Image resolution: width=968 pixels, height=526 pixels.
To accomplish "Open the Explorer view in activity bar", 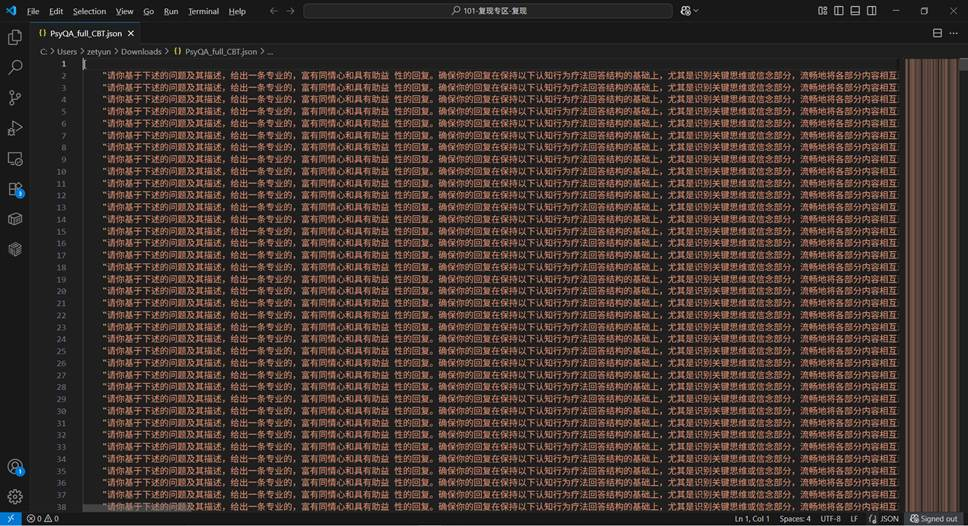I will pyautogui.click(x=15, y=37).
